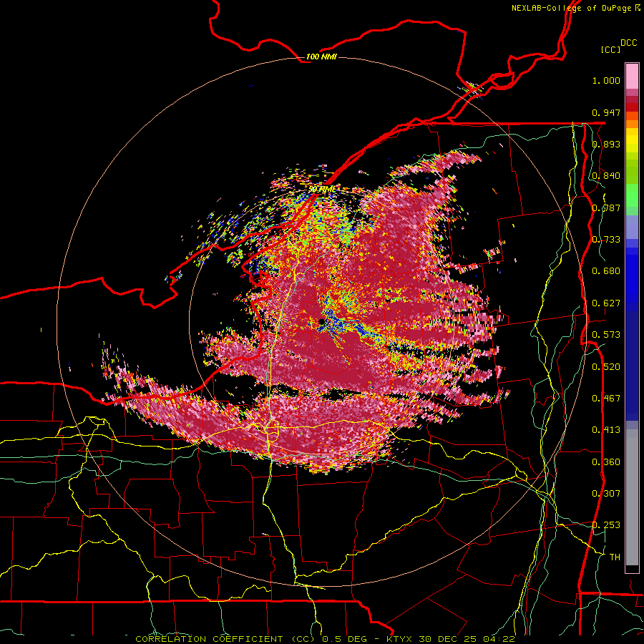Pick the large gray bottom color bar segment
Viewport: 644px width, 644px height.
click(x=632, y=497)
